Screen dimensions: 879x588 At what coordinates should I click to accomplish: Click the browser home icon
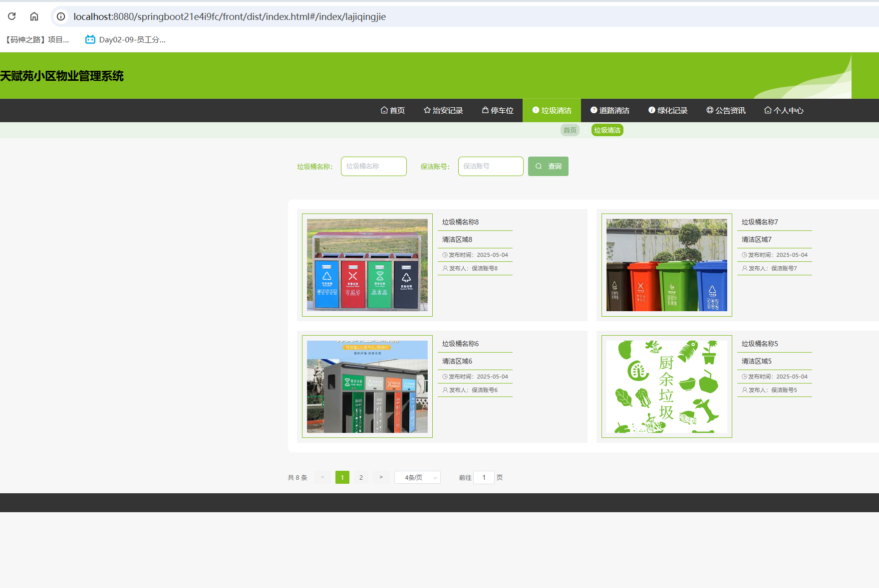point(34,16)
